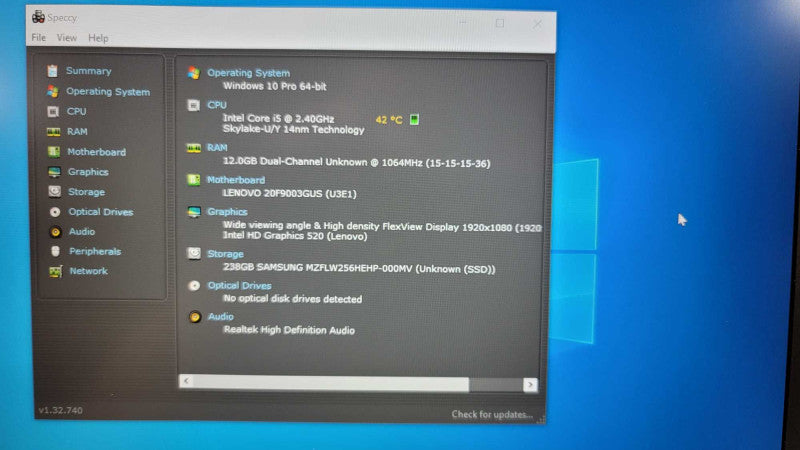Click the green CPU temperature indicator icon
Screen dimensions: 800x450
click(x=414, y=119)
